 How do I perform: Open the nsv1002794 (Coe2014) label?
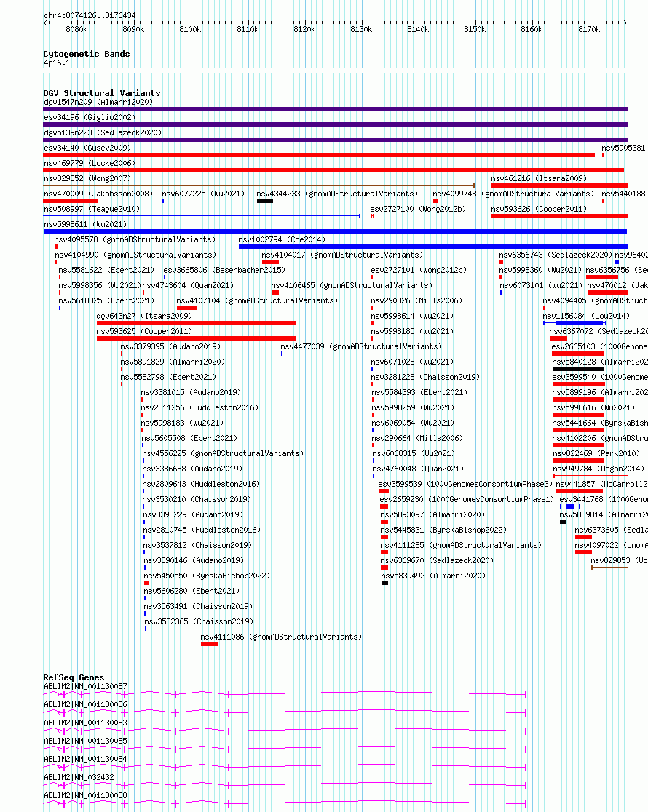coord(282,239)
